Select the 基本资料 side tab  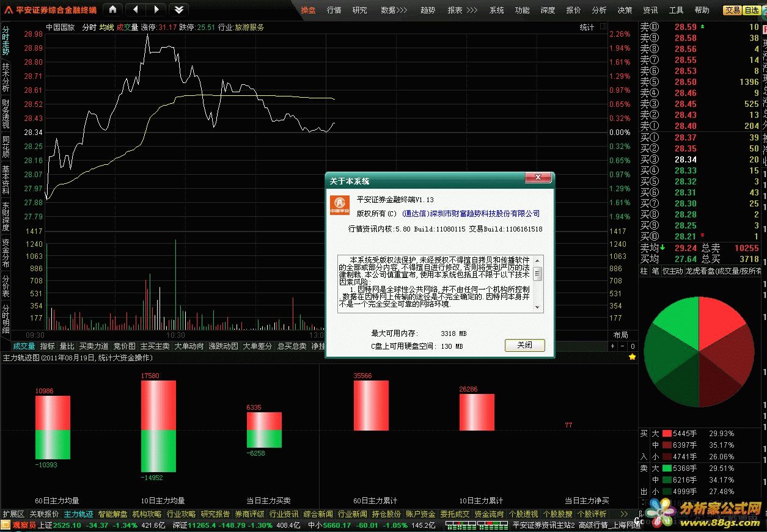[x=6, y=180]
